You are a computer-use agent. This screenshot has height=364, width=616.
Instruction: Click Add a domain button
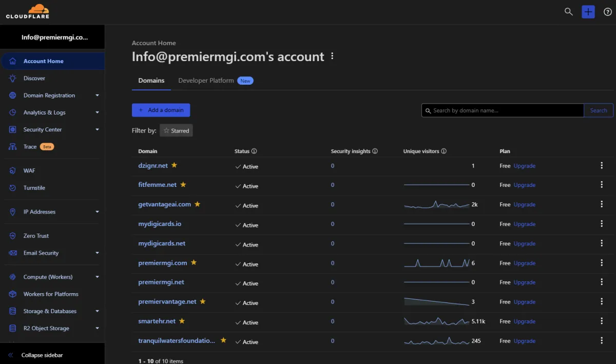161,110
